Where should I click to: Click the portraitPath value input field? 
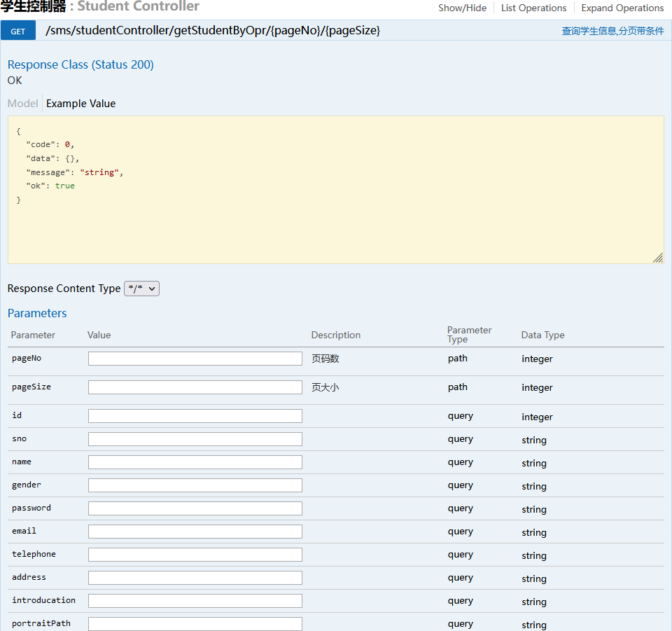(x=195, y=624)
